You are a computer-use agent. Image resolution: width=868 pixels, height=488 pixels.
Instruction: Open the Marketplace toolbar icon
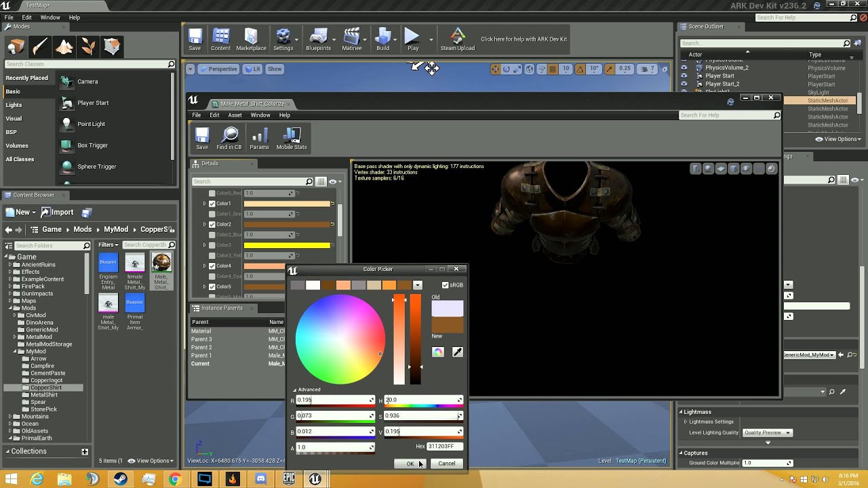(251, 39)
